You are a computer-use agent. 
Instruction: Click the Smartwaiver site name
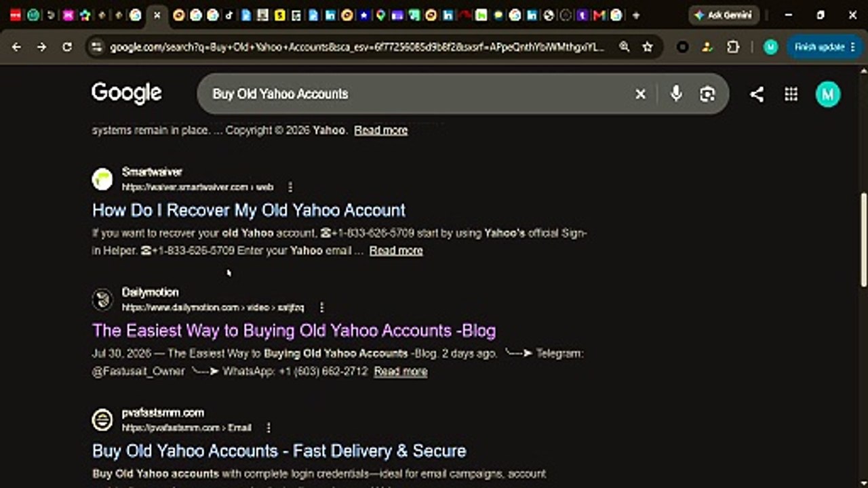(152, 172)
